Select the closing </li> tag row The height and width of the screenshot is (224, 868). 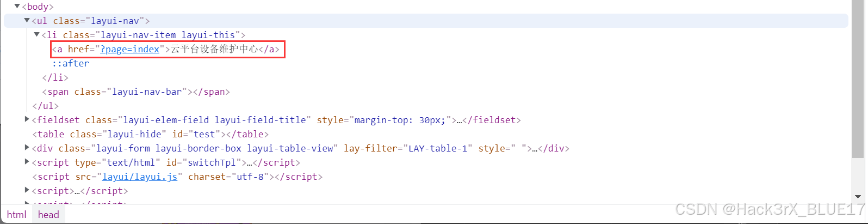pyautogui.click(x=55, y=77)
